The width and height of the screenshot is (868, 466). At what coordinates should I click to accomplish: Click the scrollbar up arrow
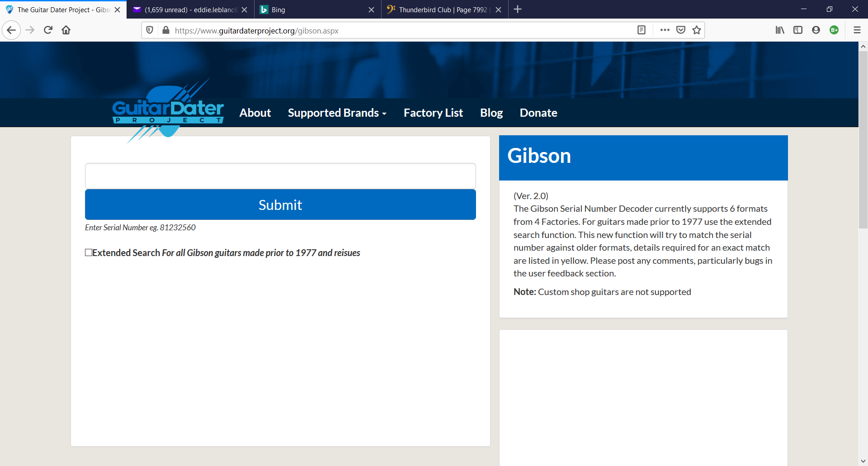click(863, 46)
